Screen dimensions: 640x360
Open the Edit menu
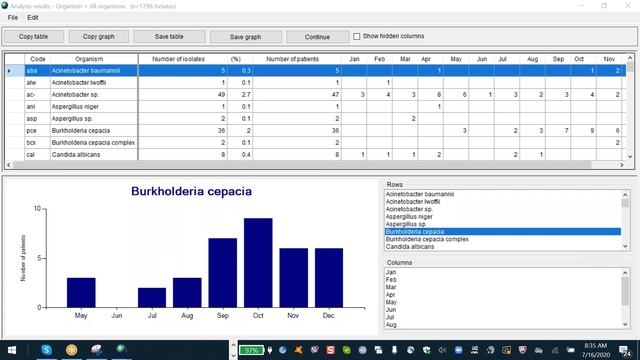pos(33,18)
